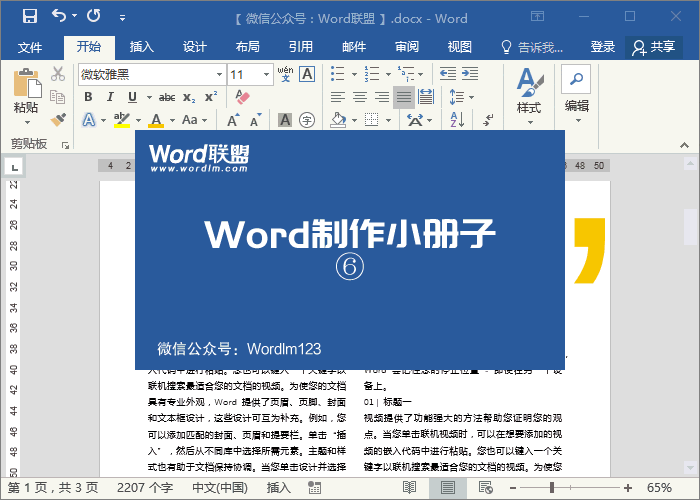Switch to the 引用 ribbon tab
The width and height of the screenshot is (700, 500).
point(301,46)
